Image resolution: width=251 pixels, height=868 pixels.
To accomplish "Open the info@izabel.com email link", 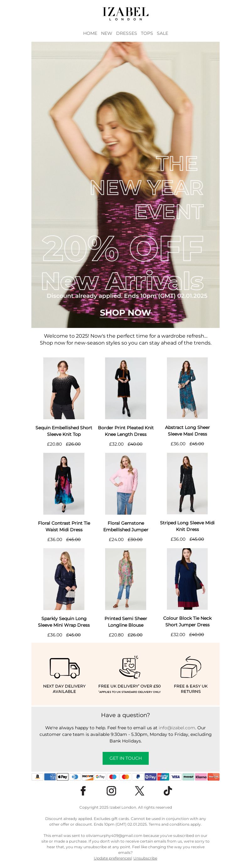I will point(177,727).
